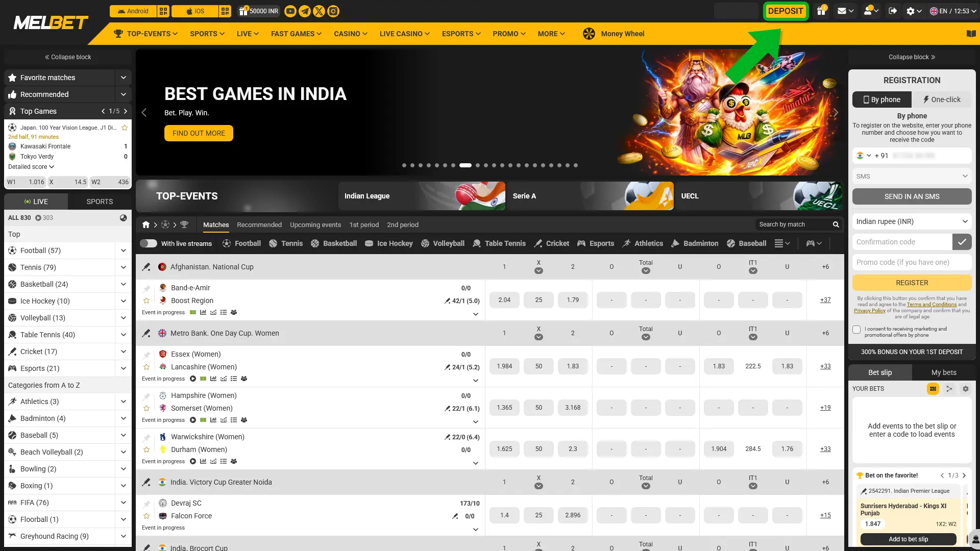Toggle the With live streams switch
This screenshot has width=980, height=551.
pyautogui.click(x=149, y=243)
